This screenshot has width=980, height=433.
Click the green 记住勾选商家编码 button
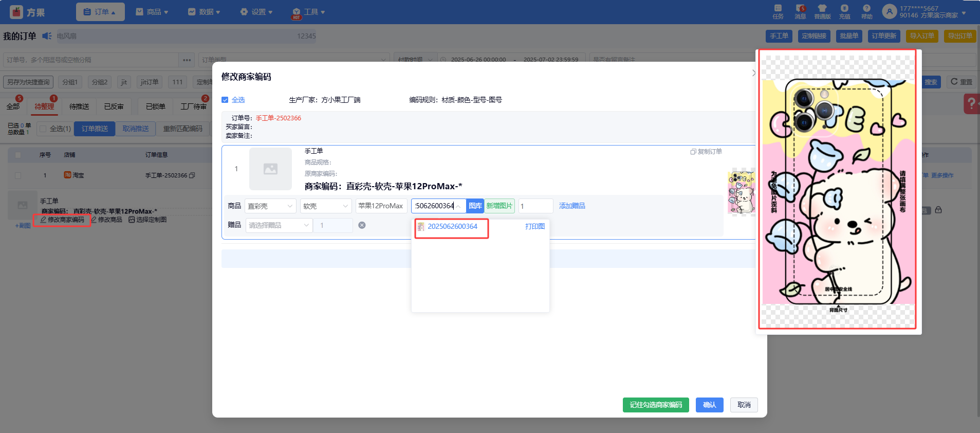pos(656,405)
